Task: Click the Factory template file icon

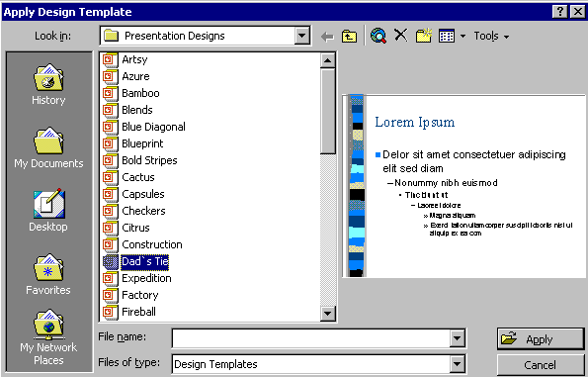Action: 111,295
